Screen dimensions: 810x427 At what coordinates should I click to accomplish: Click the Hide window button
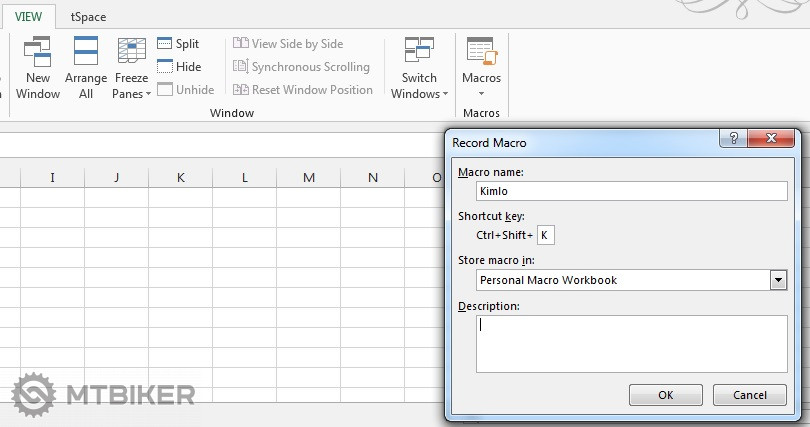coord(178,67)
